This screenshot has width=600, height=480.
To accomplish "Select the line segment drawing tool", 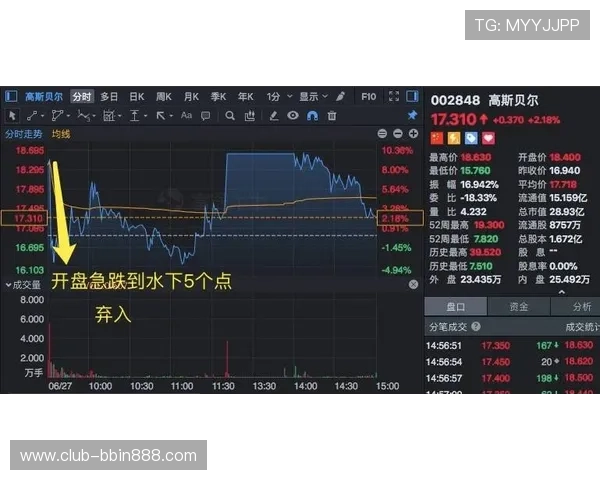I will point(32,115).
